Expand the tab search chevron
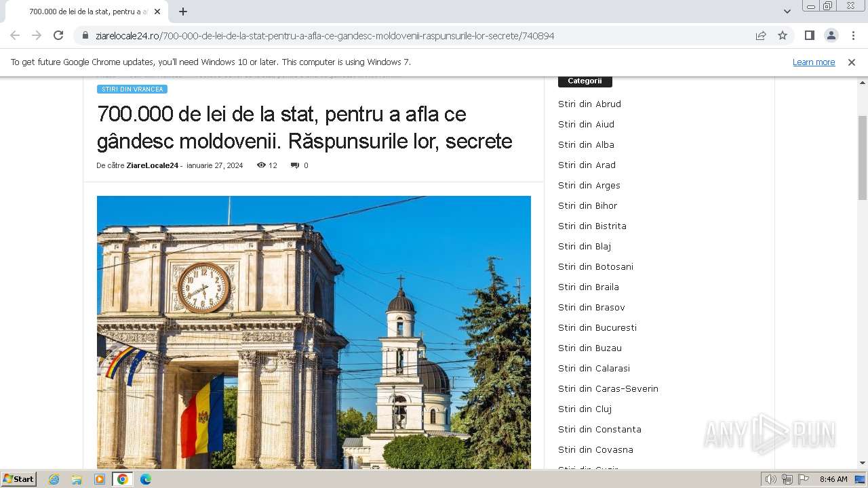The height and width of the screenshot is (488, 868). 787,12
